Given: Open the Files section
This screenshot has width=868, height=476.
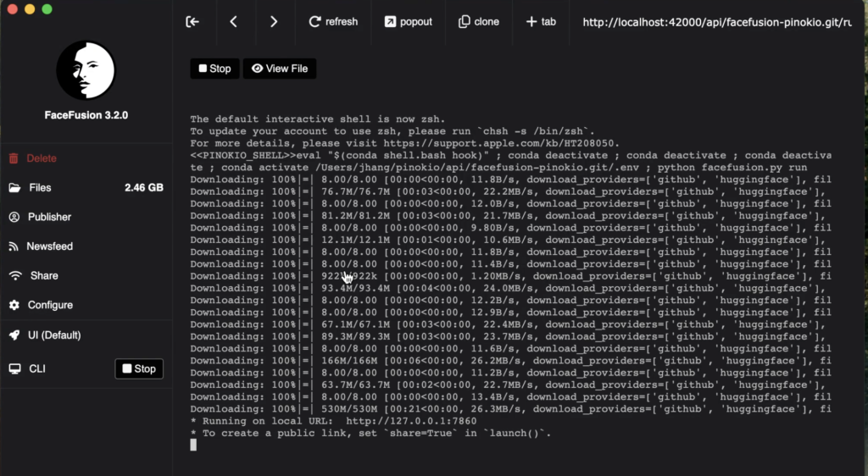Looking at the screenshot, I should click(86, 187).
